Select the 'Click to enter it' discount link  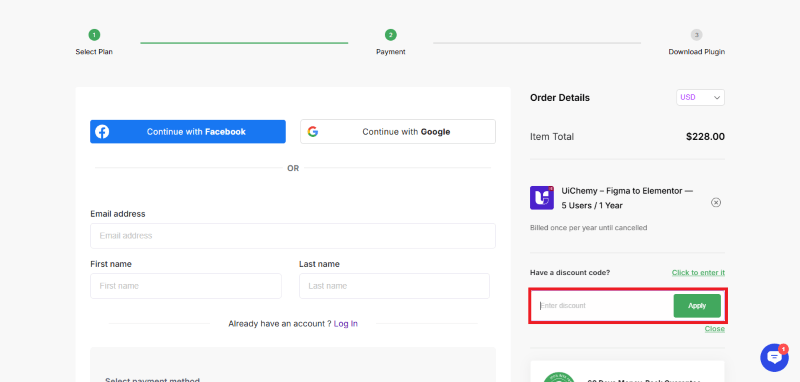[698, 272]
